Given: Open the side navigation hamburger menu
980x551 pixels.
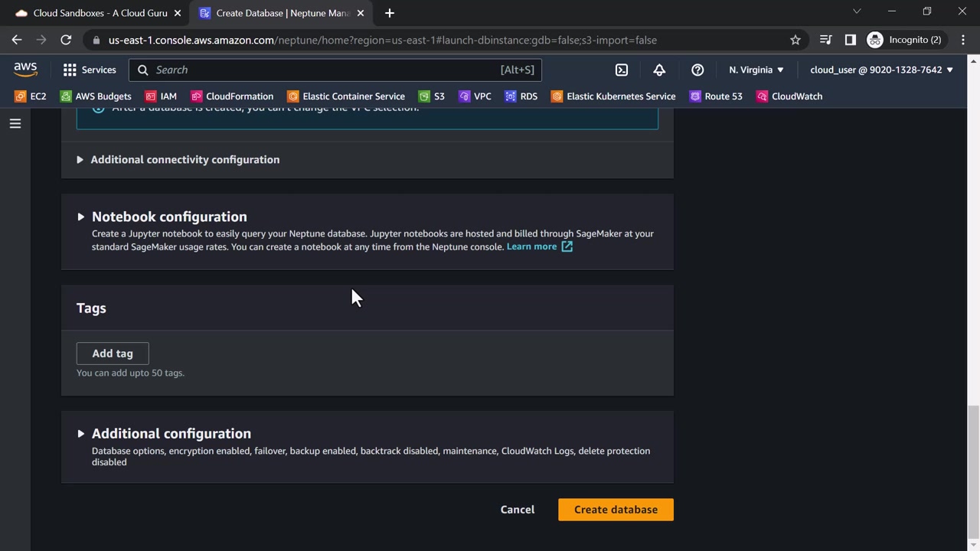Looking at the screenshot, I should pyautogui.click(x=15, y=123).
